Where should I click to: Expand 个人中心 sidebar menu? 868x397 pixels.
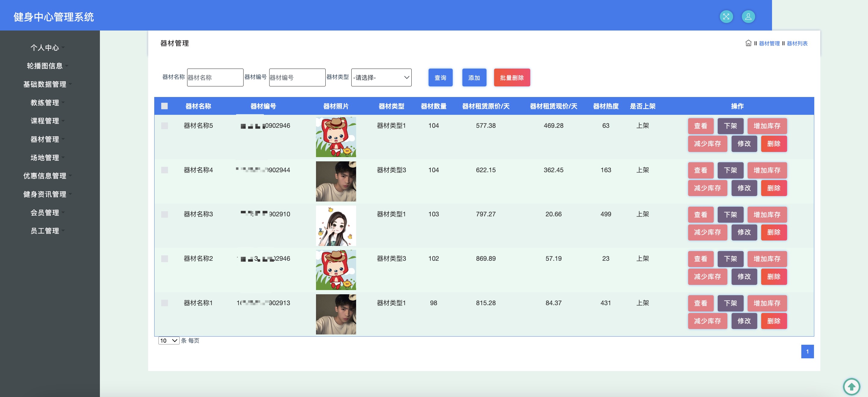pos(47,47)
